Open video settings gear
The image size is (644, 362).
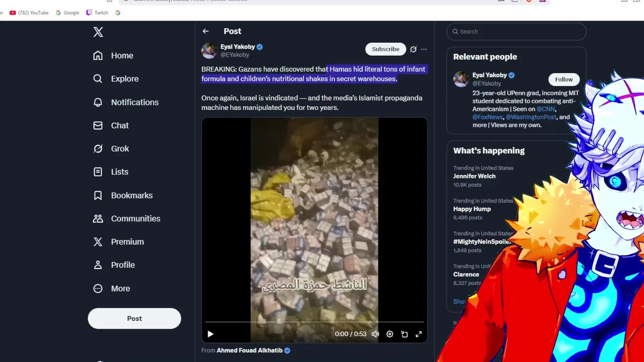click(x=389, y=334)
